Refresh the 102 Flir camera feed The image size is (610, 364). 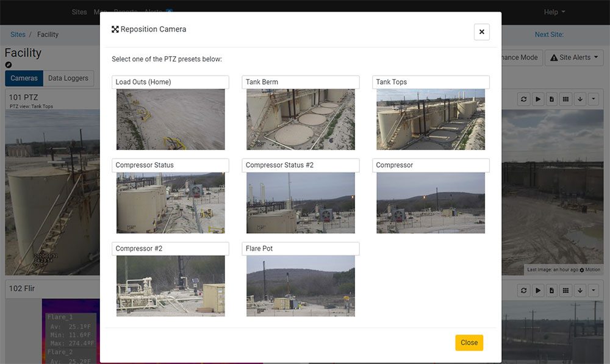click(x=523, y=290)
